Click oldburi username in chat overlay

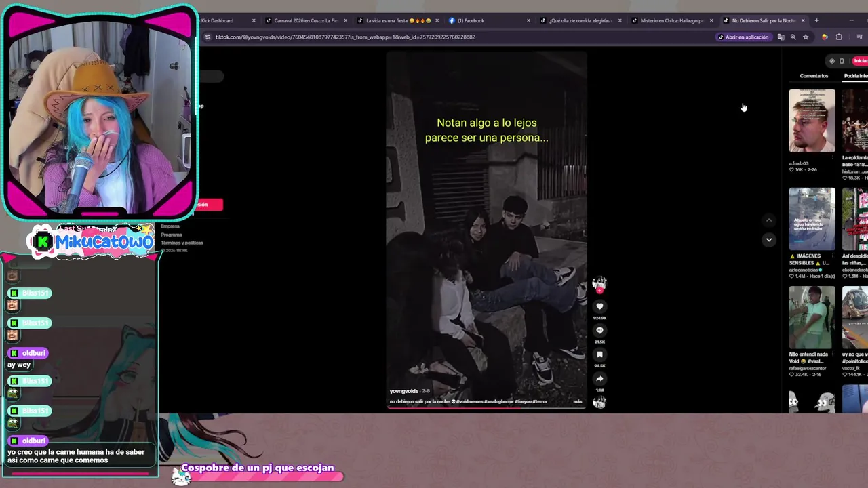point(34,353)
